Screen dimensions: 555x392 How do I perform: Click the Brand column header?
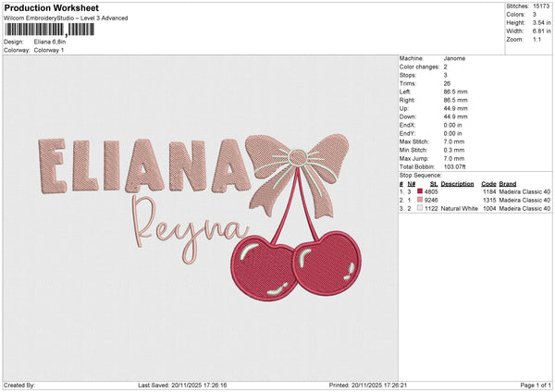tap(508, 183)
